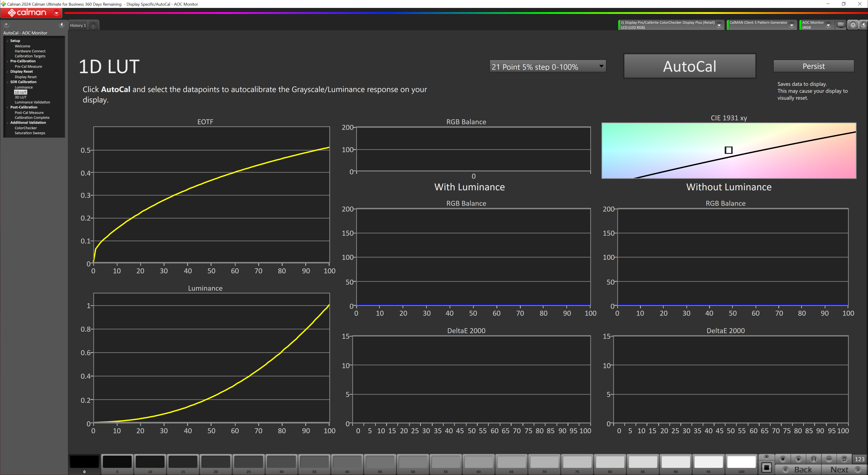The width and height of the screenshot is (868, 475).
Task: Toggle the 123 numeric display button
Action: (x=859, y=459)
